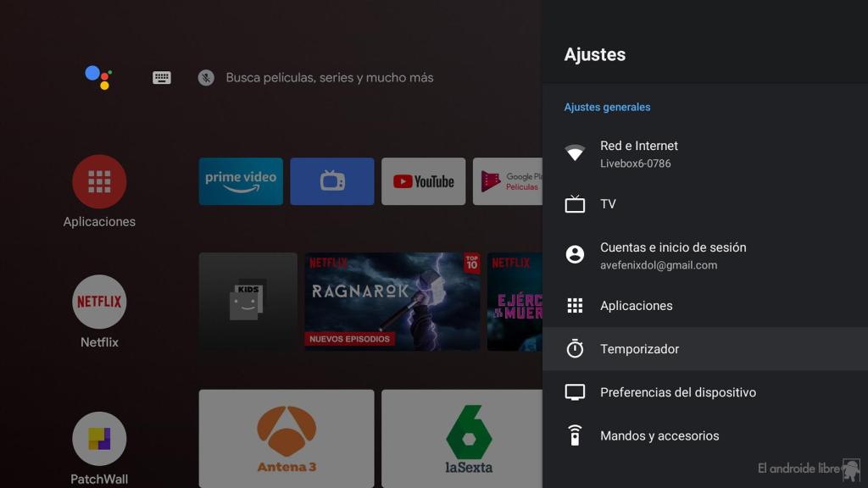Open the red Aplicaciones launcher icon
The image size is (868, 488).
(x=99, y=181)
